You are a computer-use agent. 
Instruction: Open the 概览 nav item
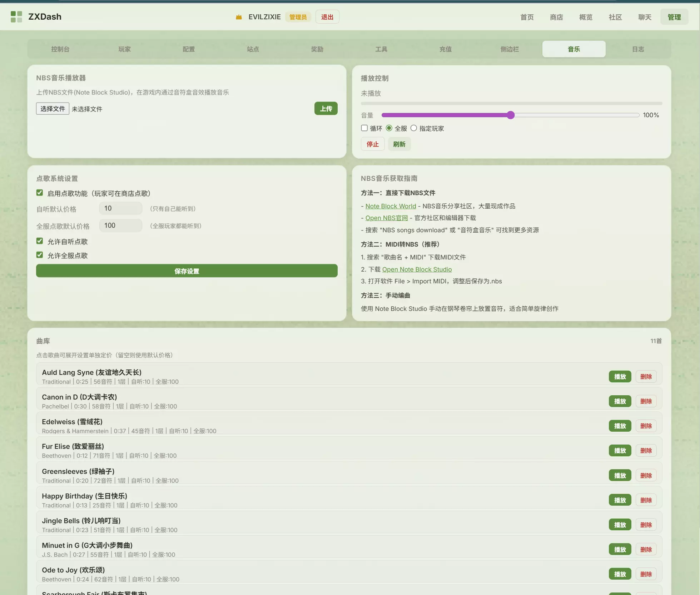(x=586, y=17)
